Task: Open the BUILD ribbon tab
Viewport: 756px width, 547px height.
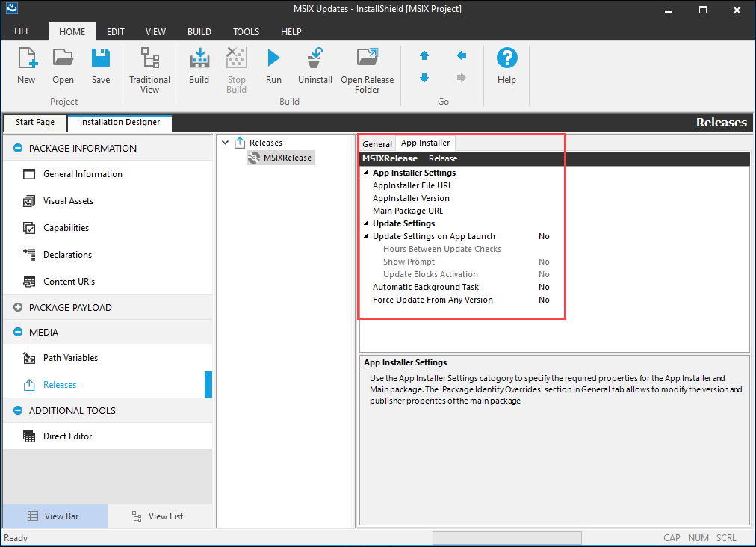Action: 199,32
